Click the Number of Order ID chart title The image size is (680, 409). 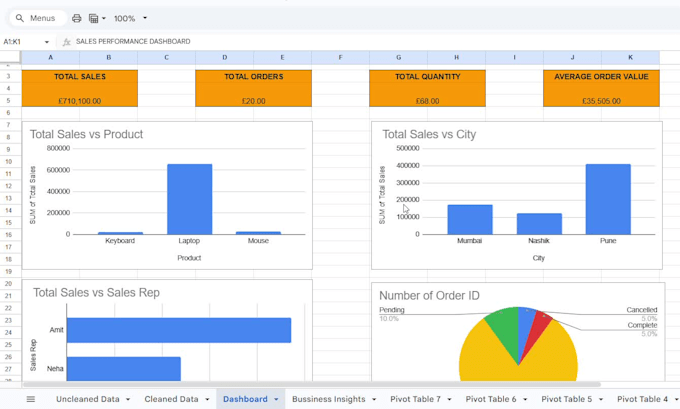coord(429,296)
